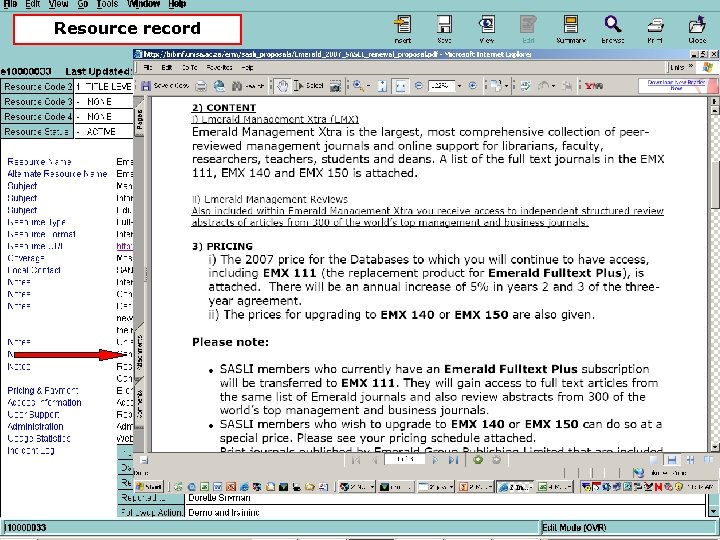Activate the text Select tool
This screenshot has height=540, width=720.
click(x=309, y=86)
